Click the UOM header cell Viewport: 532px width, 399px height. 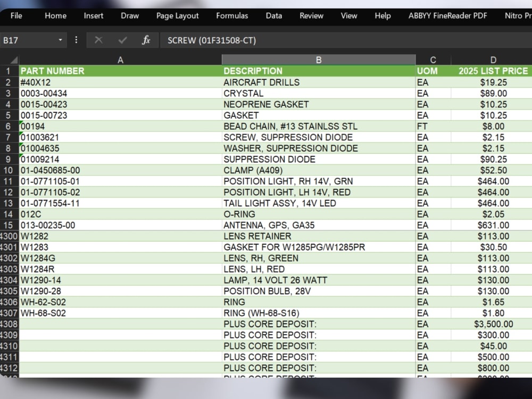(x=433, y=71)
